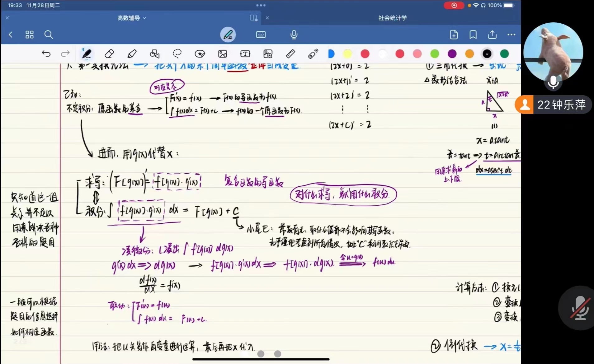Select the highlighter tool
The image size is (594, 364).
[x=132, y=54]
